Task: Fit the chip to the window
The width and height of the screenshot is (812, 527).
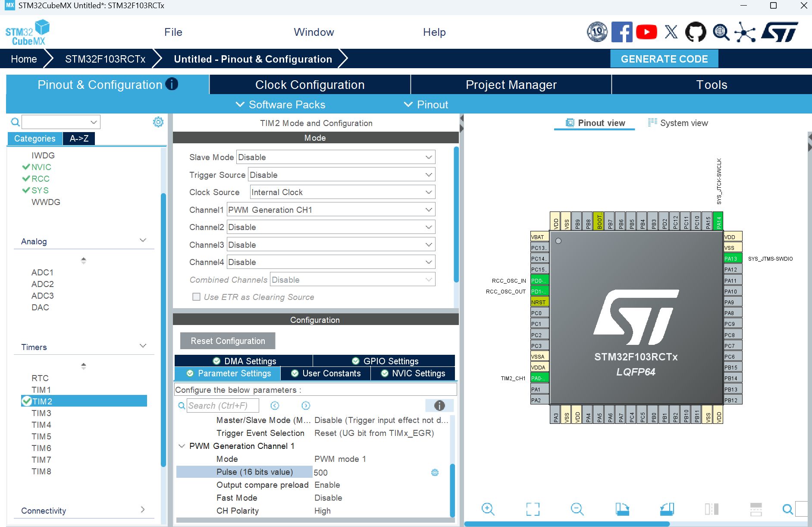Action: click(533, 509)
